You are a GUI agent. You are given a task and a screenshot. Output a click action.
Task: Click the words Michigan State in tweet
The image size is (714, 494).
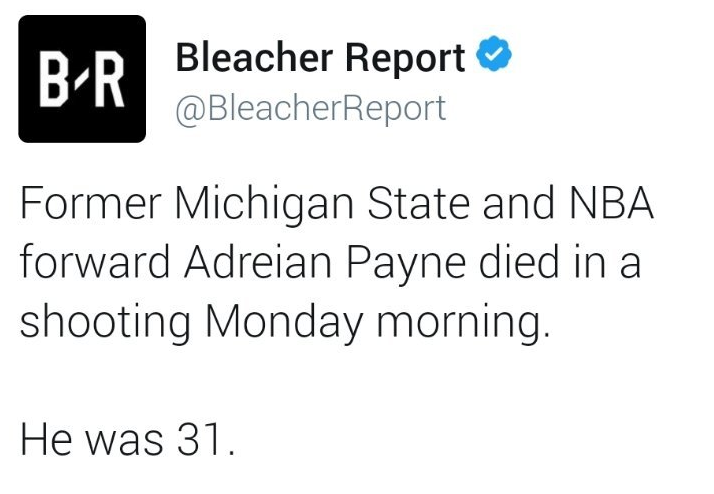pos(322,203)
